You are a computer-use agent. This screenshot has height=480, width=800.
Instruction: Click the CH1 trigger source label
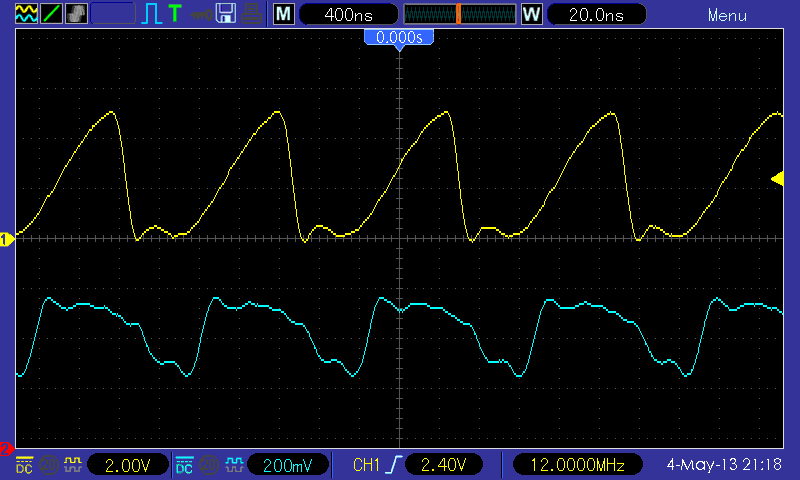point(366,465)
